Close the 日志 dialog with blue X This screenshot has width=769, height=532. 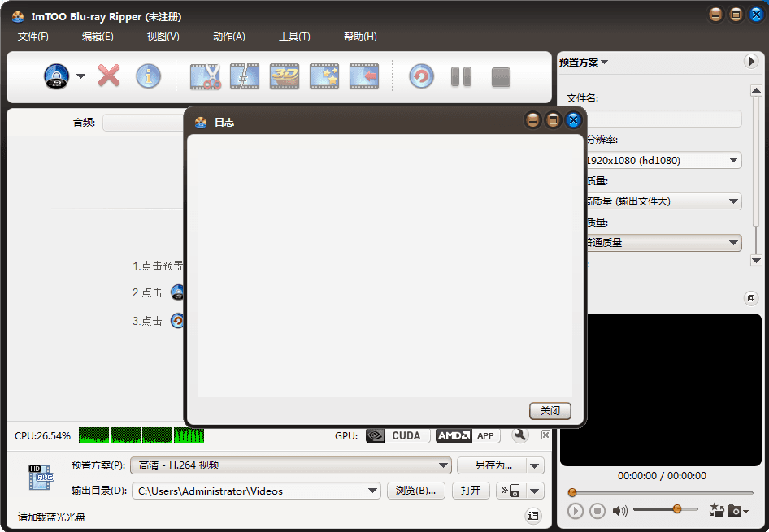pyautogui.click(x=573, y=120)
